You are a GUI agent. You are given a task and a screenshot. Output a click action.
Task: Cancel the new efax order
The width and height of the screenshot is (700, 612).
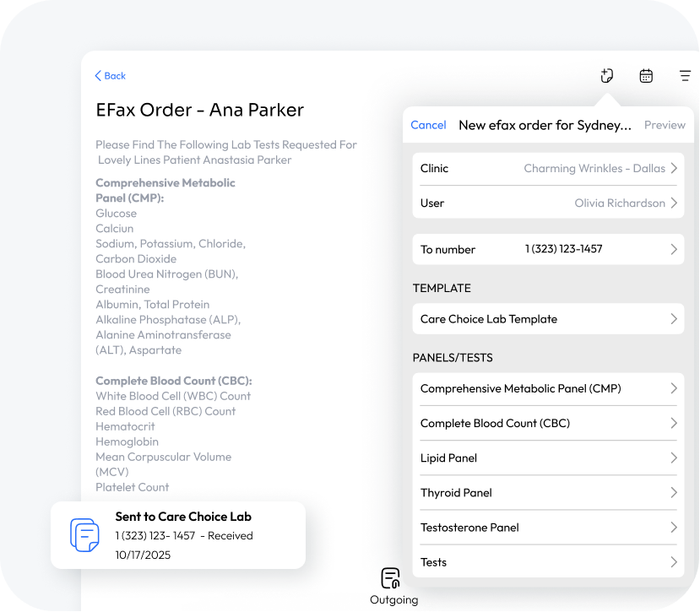click(428, 125)
